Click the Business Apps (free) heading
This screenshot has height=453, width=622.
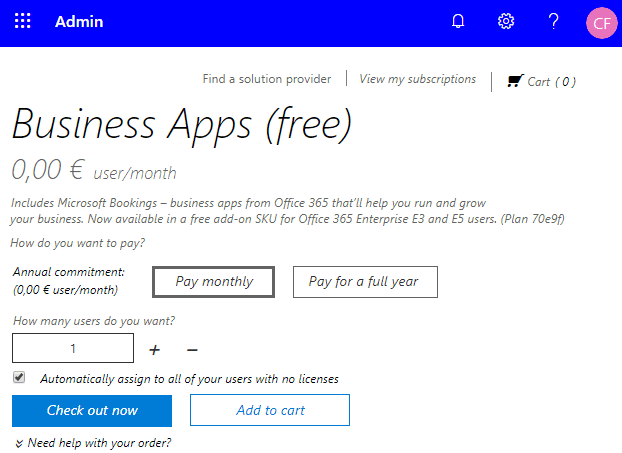182,125
